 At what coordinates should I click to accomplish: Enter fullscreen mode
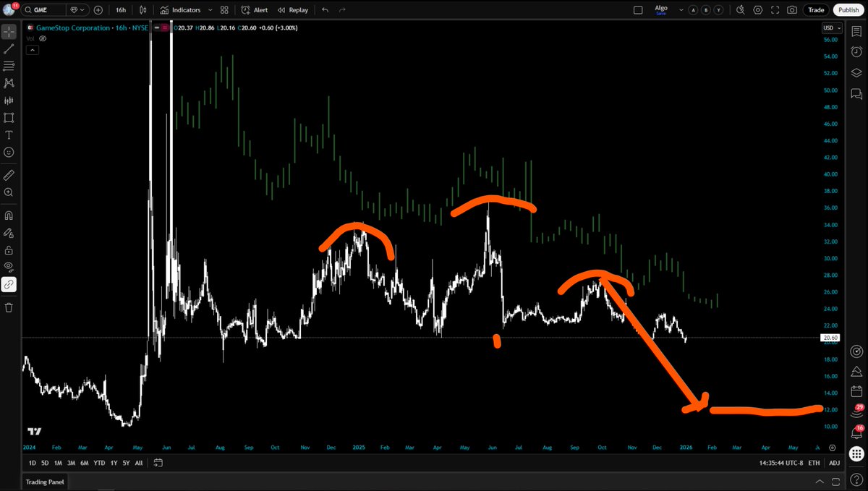tap(775, 10)
